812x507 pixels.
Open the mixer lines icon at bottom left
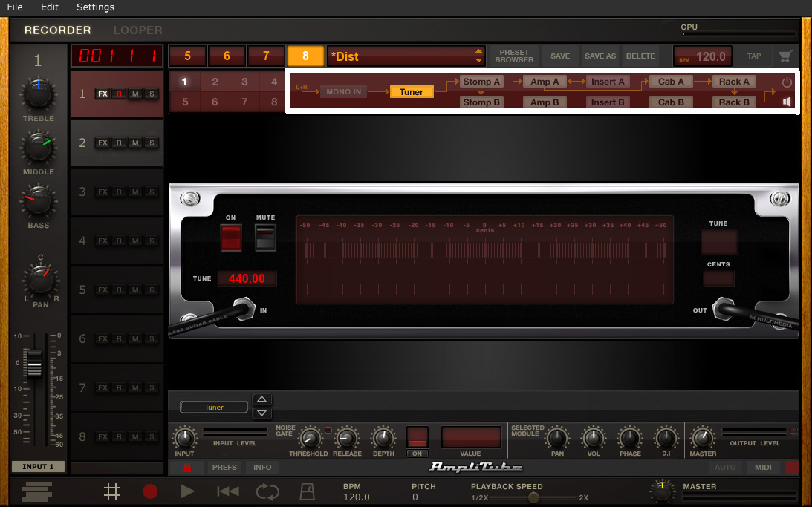coord(37,491)
